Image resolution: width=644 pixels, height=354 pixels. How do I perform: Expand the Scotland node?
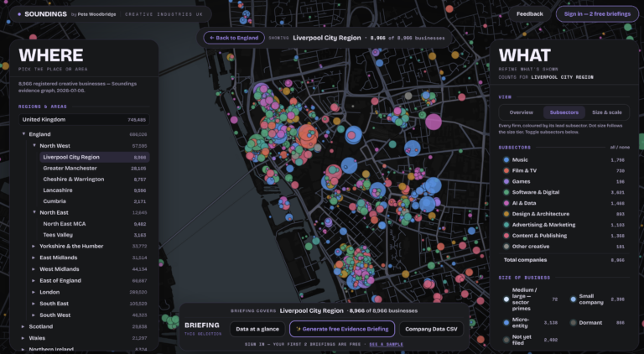[23, 326]
